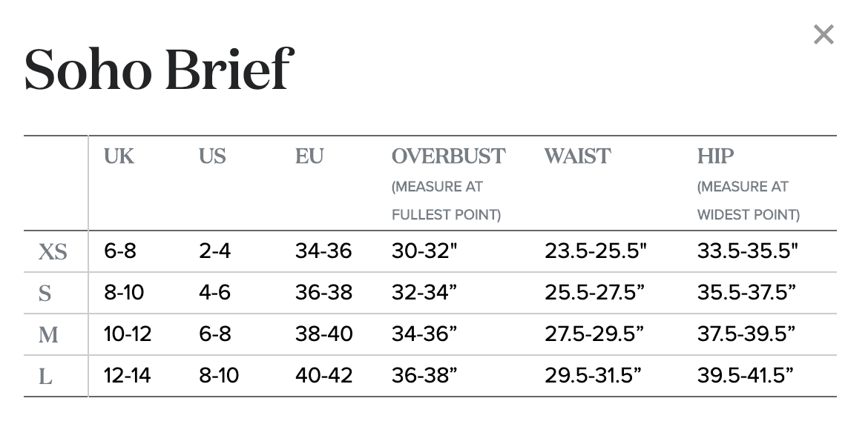Click the UK 6-8 cell

(120, 251)
